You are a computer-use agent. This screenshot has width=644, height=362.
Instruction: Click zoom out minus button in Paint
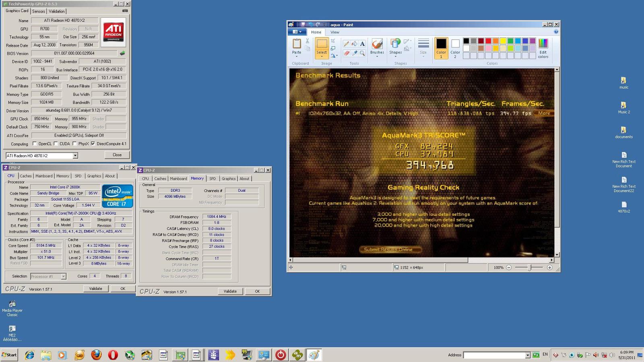pyautogui.click(x=509, y=267)
